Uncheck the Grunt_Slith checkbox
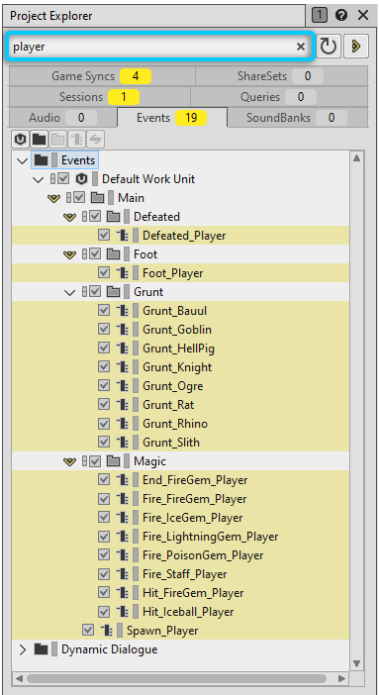The height and width of the screenshot is (695, 379). click(104, 442)
